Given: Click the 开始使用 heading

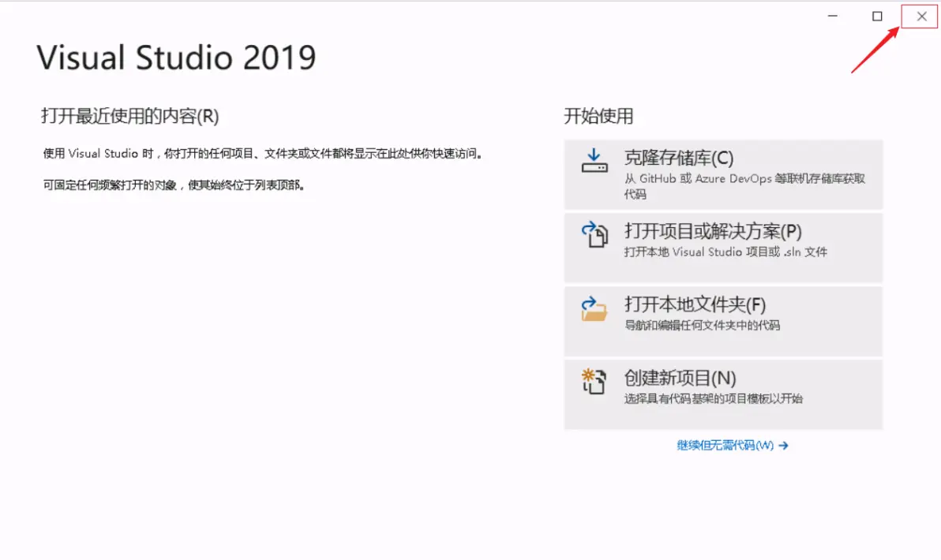Looking at the screenshot, I should click(x=598, y=116).
